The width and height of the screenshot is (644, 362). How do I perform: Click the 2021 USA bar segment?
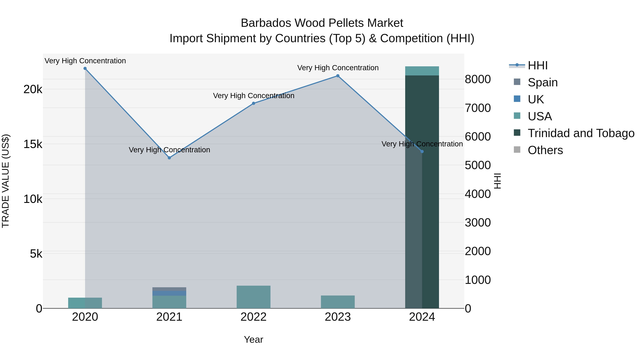click(x=169, y=302)
